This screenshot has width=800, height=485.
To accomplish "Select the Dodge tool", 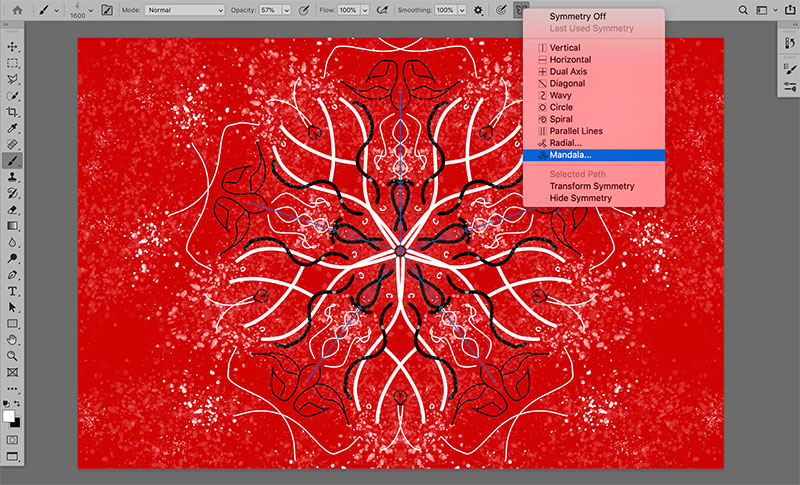I will pos(12,259).
